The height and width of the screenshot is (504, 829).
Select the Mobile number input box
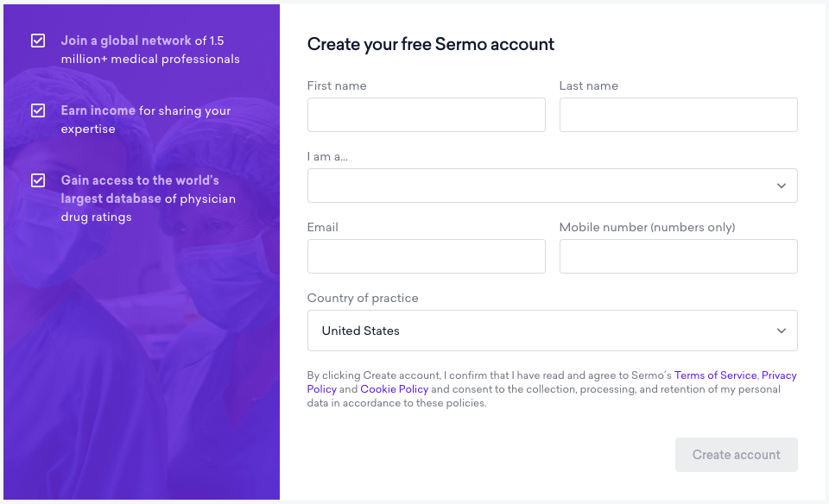point(679,256)
